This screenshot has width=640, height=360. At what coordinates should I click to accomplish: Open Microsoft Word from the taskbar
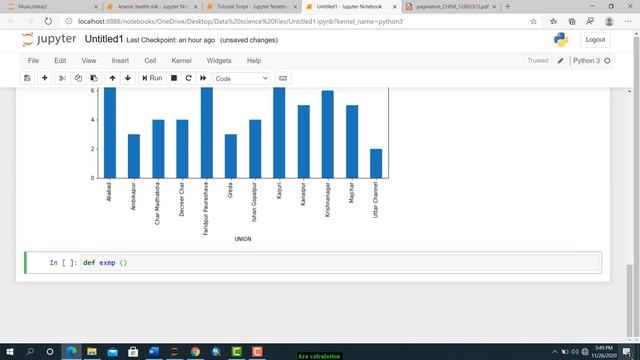[154, 351]
